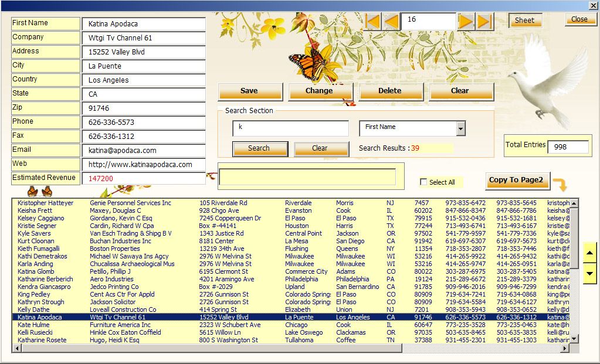Edit the Company field

pos(144,38)
